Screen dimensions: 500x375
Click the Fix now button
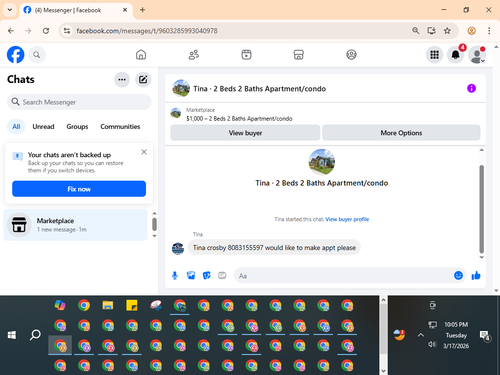tap(79, 189)
